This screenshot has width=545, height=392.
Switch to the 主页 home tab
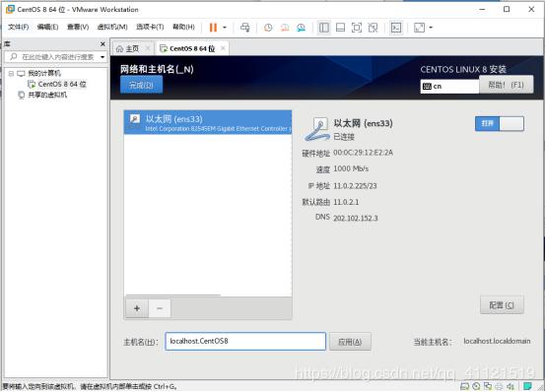pos(132,48)
